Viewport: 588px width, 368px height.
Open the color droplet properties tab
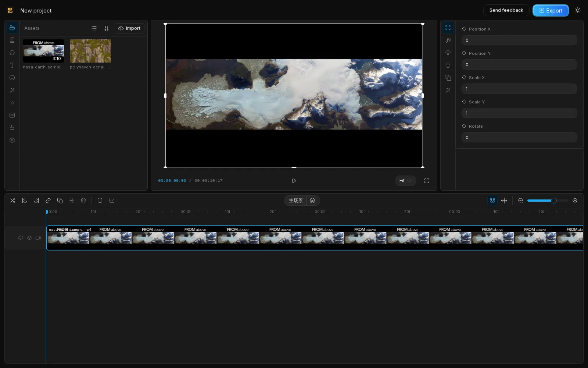coord(448,65)
